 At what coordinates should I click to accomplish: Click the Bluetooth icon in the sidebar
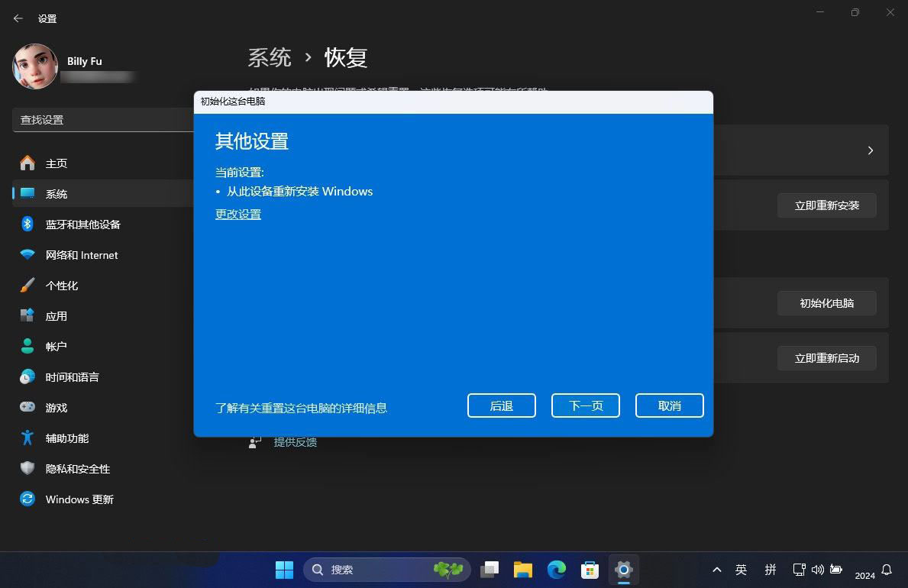click(27, 224)
